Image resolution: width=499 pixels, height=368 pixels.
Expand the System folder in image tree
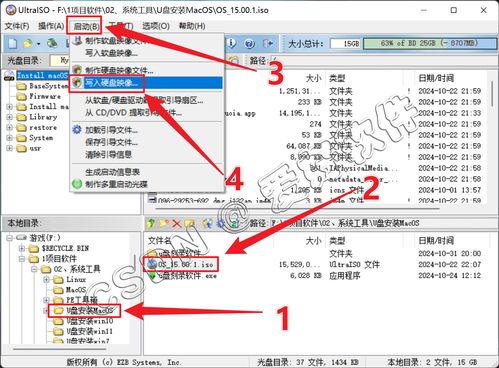click(10, 138)
